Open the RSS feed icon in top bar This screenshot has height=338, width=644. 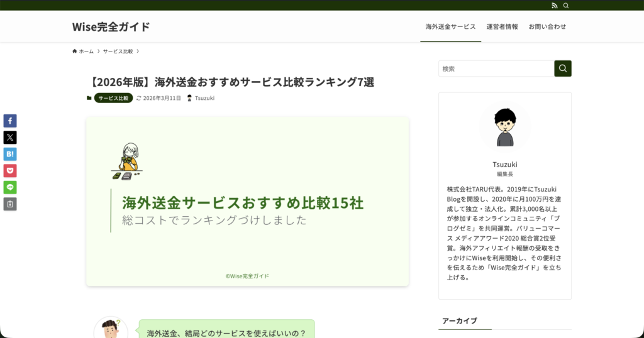(555, 5)
